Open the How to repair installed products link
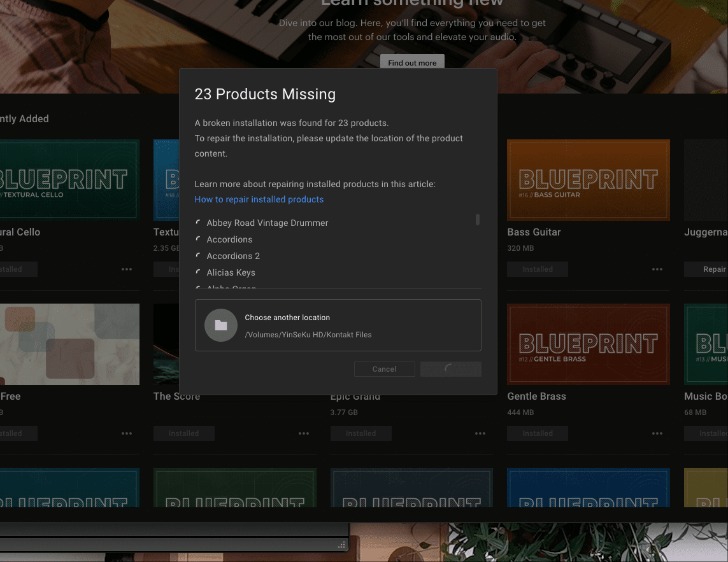Viewport: 728px width, 562px height. [259, 200]
